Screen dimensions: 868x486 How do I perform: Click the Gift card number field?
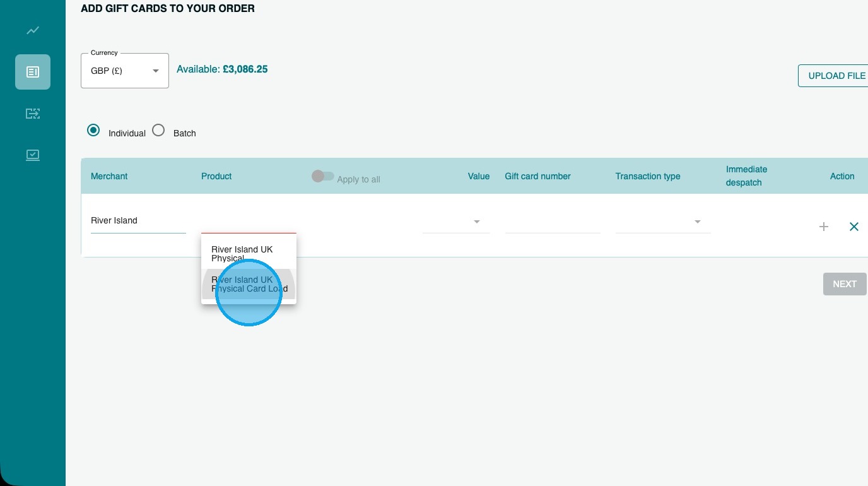pos(553,222)
